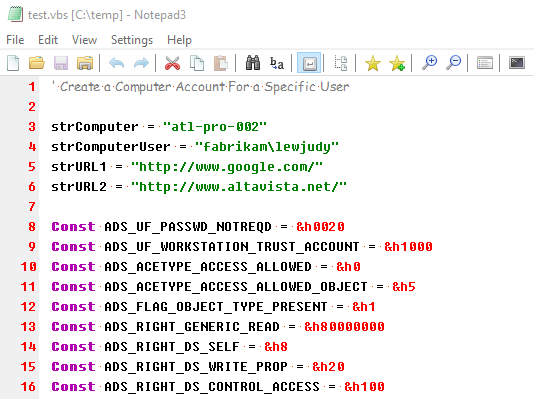Open the Replace dialog icon
Screen dimensions: 534x399
tap(277, 63)
